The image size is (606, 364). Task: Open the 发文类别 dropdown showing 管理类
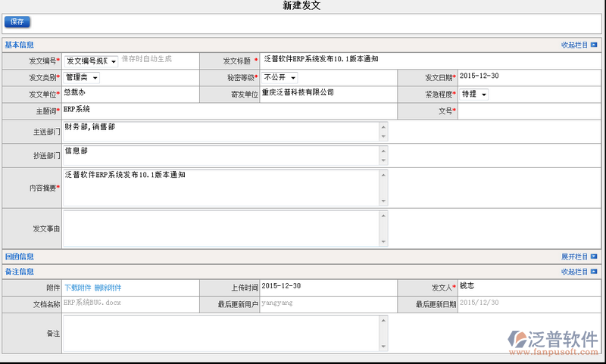[x=82, y=77]
